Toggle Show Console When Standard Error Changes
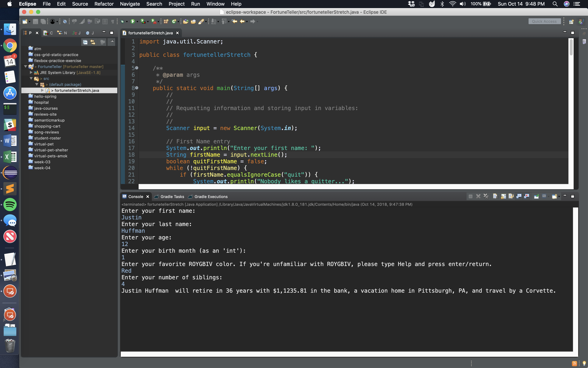The height and width of the screenshot is (368, 588). [x=527, y=196]
